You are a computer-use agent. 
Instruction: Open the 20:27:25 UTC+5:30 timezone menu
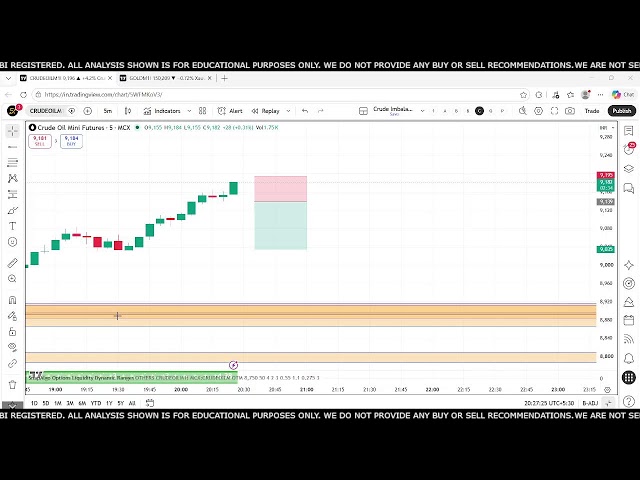point(549,403)
